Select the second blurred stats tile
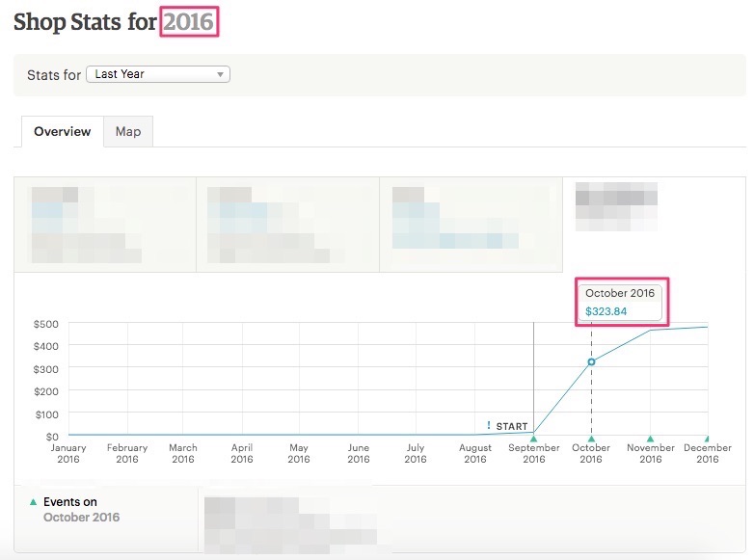This screenshot has width=754, height=560. 288,225
